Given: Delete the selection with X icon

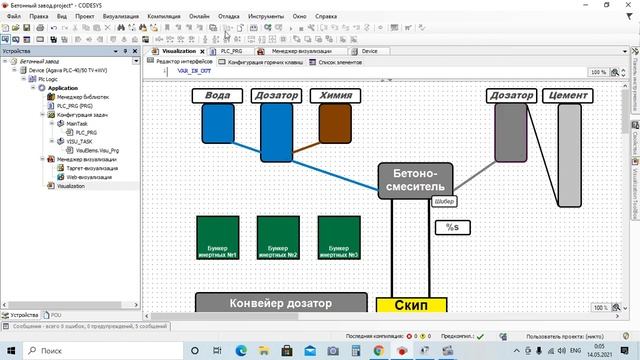Looking at the screenshot, I should pos(107,28).
